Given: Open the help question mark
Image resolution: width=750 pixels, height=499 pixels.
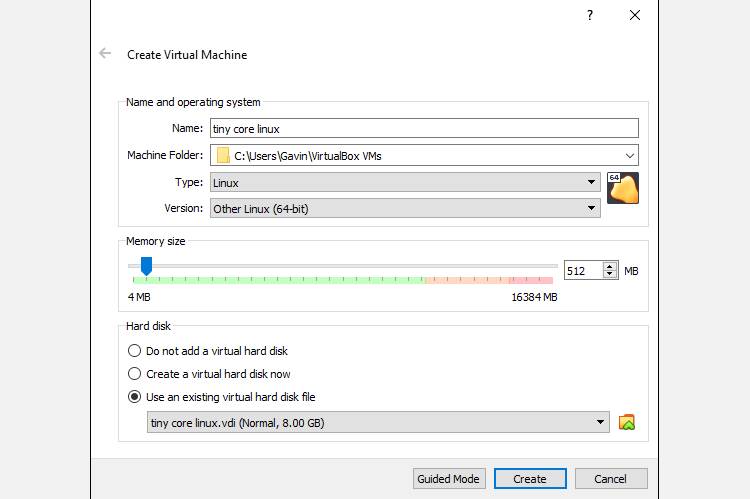Looking at the screenshot, I should tap(590, 15).
